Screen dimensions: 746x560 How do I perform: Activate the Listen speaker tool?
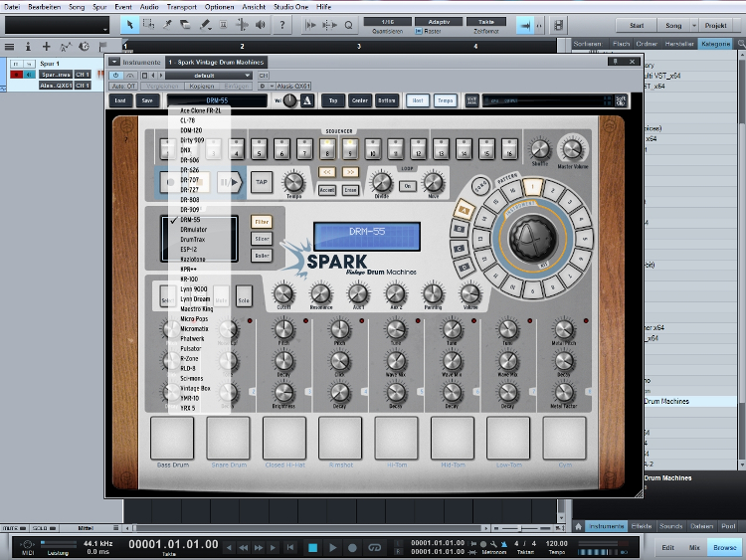click(261, 25)
